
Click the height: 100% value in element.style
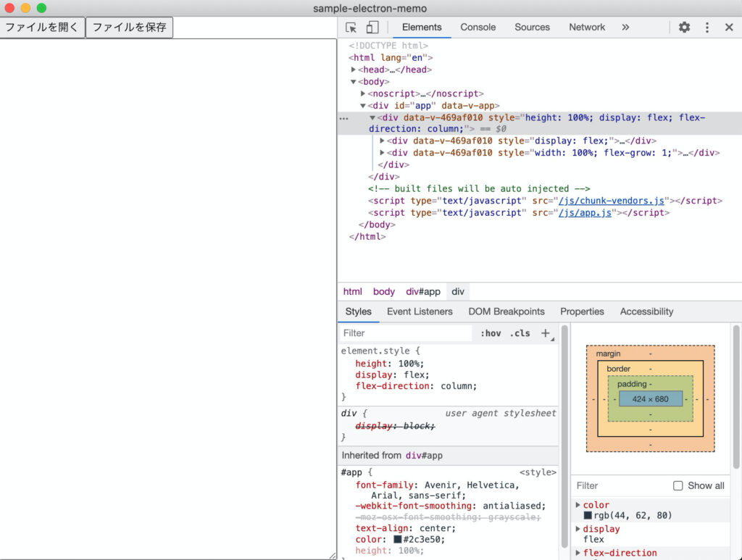pyautogui.click(x=412, y=364)
